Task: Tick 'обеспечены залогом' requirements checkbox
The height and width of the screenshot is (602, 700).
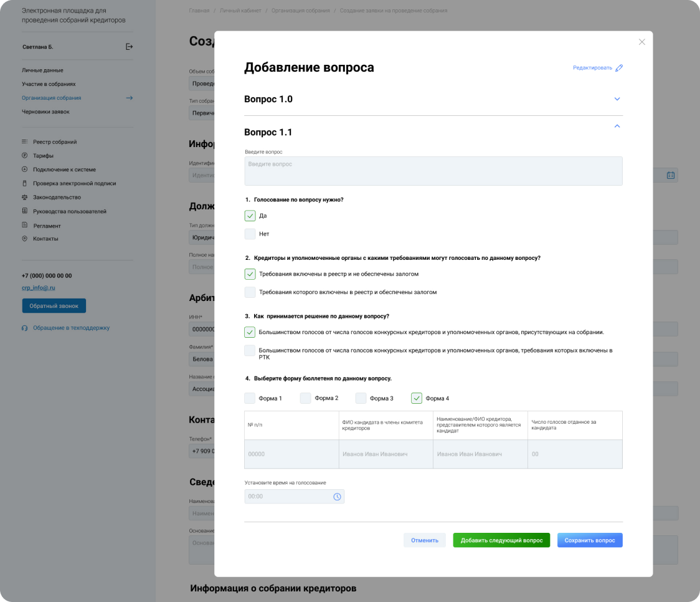Action: (x=250, y=292)
